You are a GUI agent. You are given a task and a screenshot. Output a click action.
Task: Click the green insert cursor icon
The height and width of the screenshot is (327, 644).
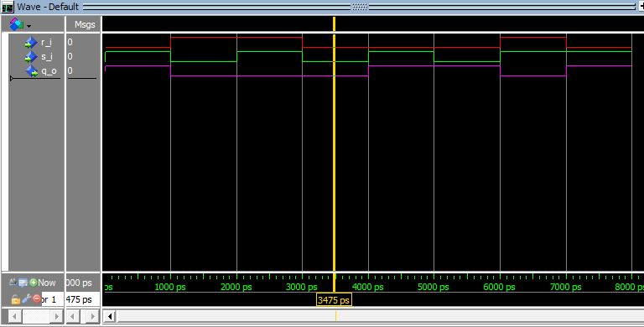[33, 283]
